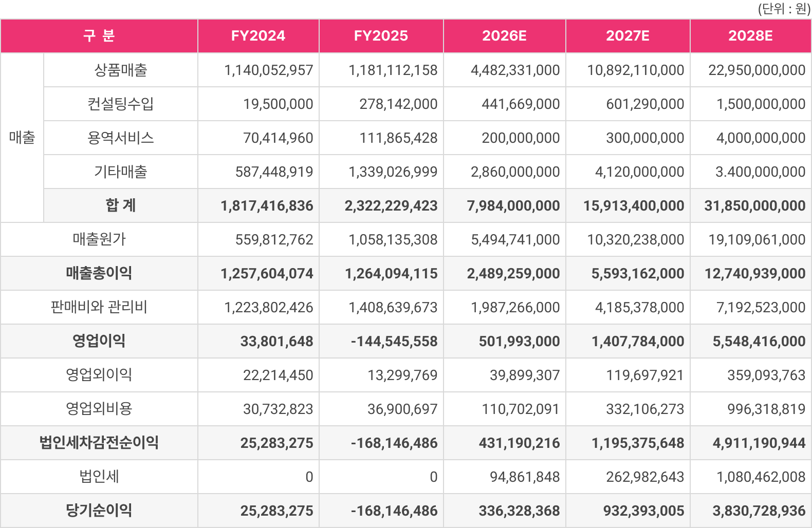Select the 매출총이익 row label

(99, 273)
